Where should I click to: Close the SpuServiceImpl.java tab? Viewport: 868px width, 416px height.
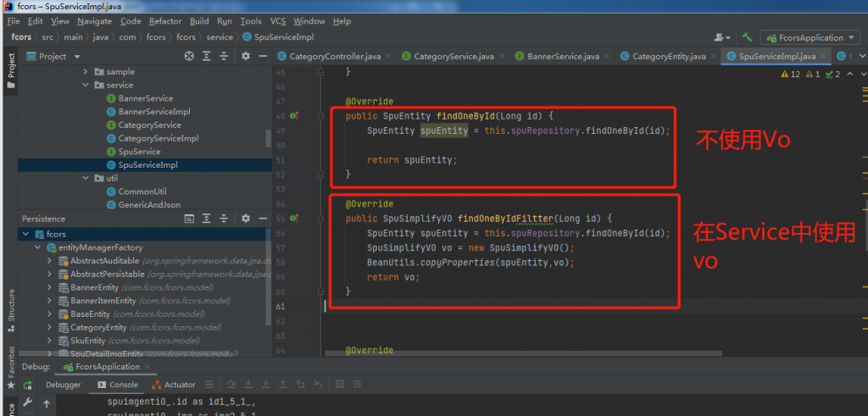823,57
